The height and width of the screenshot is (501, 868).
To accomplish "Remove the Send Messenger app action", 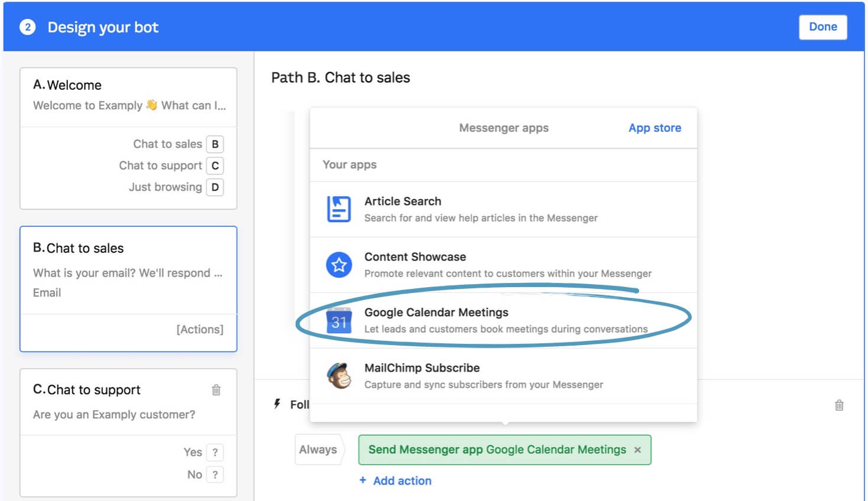I will (x=637, y=450).
